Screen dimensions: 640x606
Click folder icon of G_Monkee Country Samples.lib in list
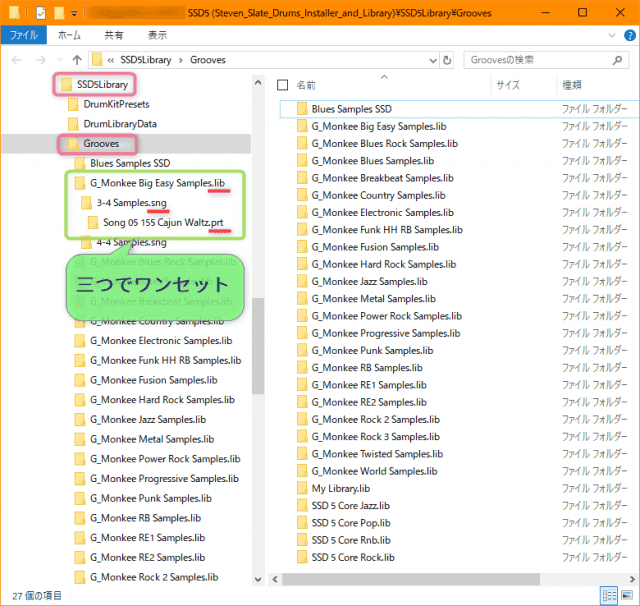coord(302,195)
